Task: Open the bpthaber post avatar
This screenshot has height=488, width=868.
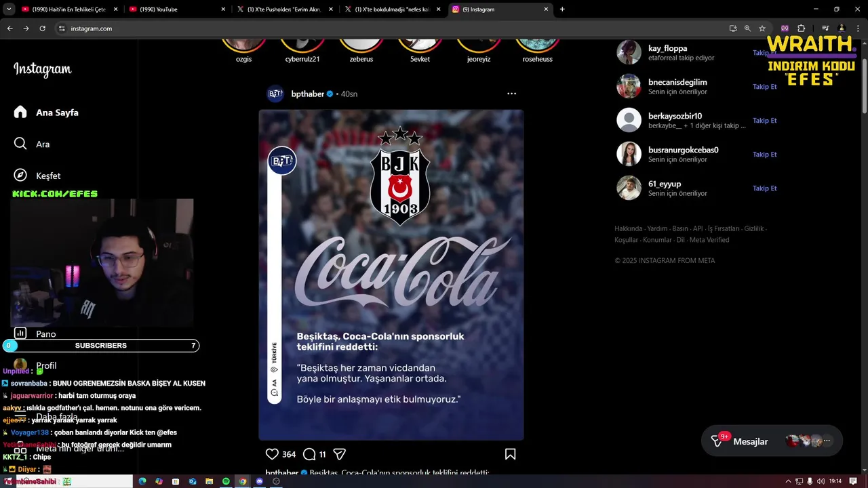Action: [275, 94]
